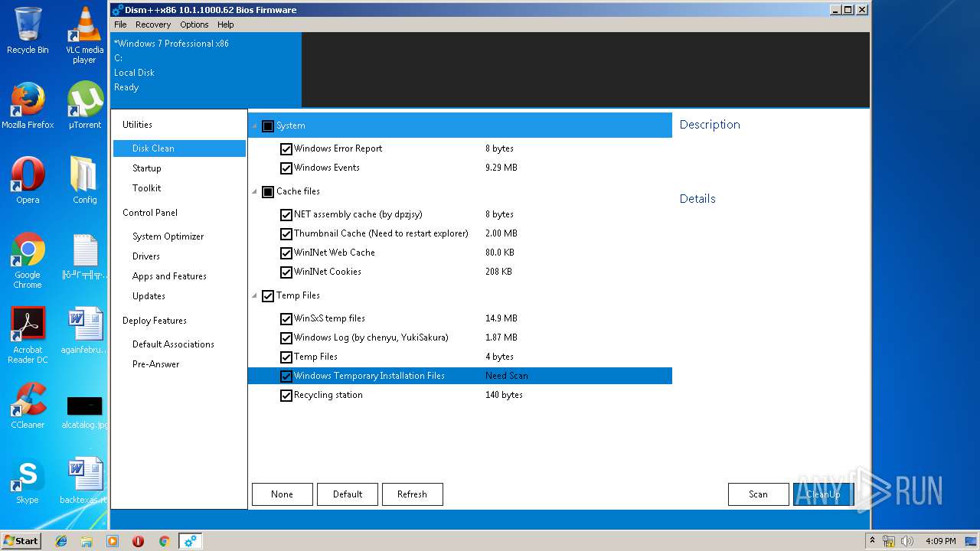Uncheck WinINet Cookies checkbox
This screenshot has height=551, width=980.
(x=286, y=272)
